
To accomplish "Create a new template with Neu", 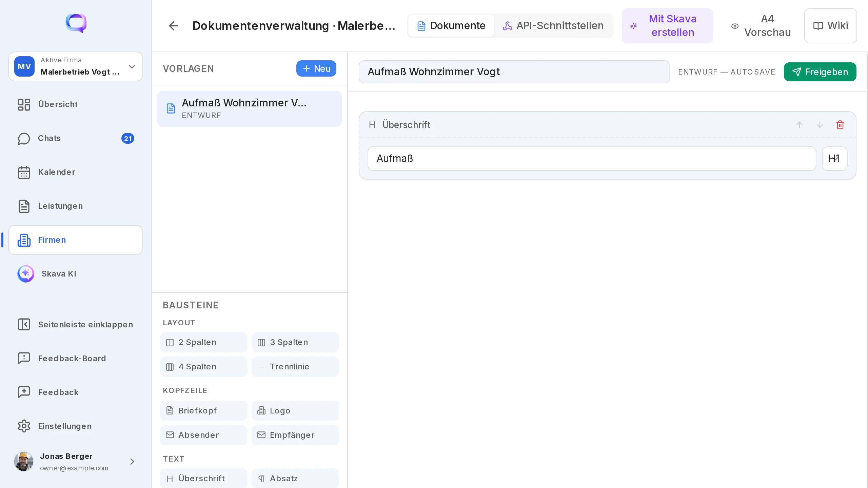I will [316, 68].
